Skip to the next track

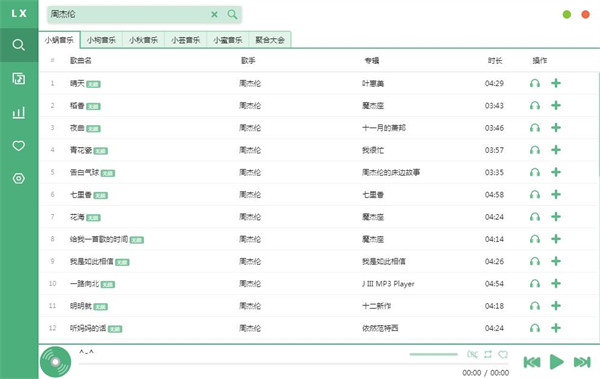(582, 362)
